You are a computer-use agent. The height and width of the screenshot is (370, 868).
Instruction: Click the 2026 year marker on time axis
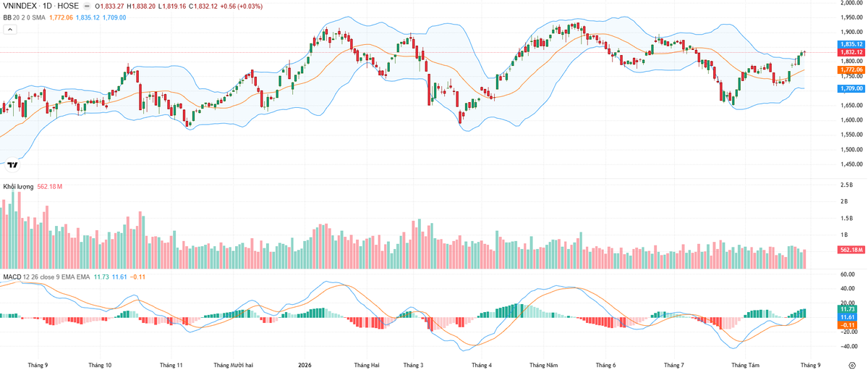[x=305, y=365]
